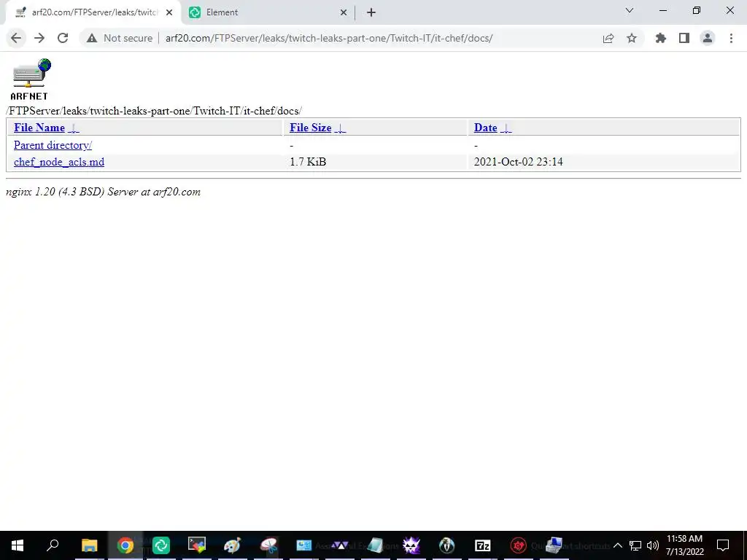Open the Not secure site info warning

pos(120,38)
